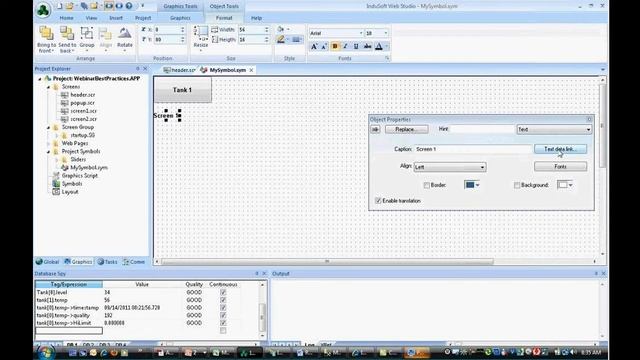The image size is (640, 360).
Task: Uncheck Enable translation checkbox
Action: pos(378,201)
